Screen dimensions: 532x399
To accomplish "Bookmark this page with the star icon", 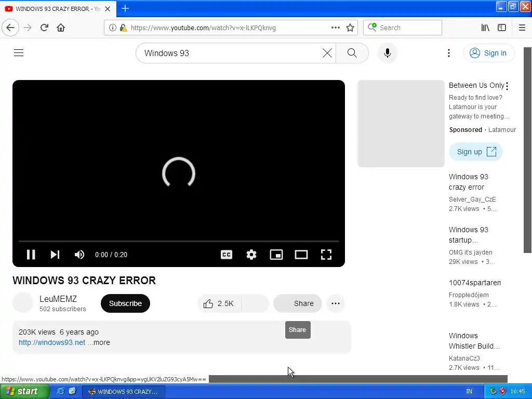I will pos(350,28).
